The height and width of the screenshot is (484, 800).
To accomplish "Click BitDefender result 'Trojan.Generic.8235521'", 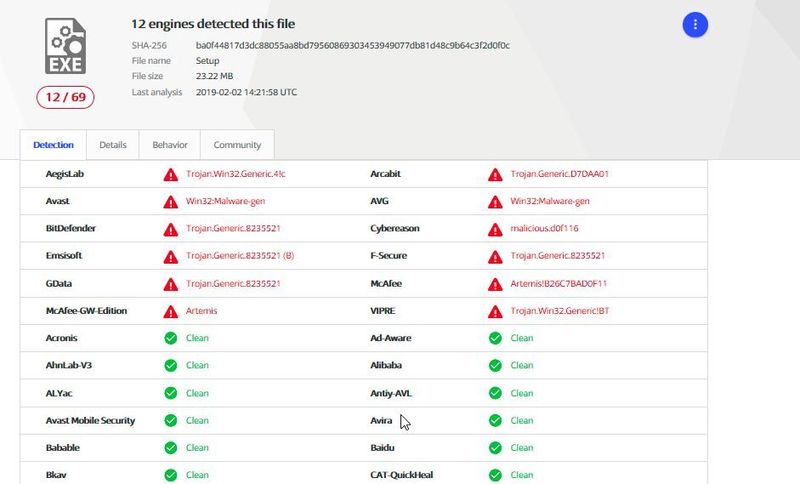I will pyautogui.click(x=233, y=228).
